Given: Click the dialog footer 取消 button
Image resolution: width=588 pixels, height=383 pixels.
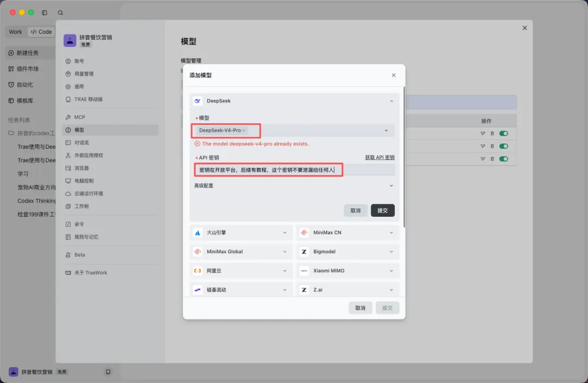Looking at the screenshot, I should coord(360,308).
